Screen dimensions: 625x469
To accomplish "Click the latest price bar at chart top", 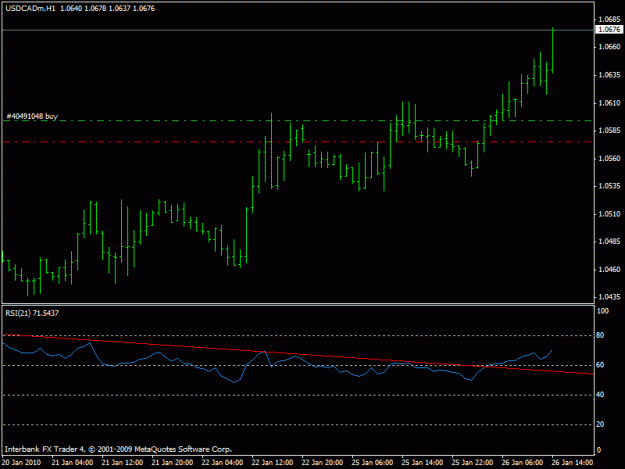I will (x=552, y=51).
